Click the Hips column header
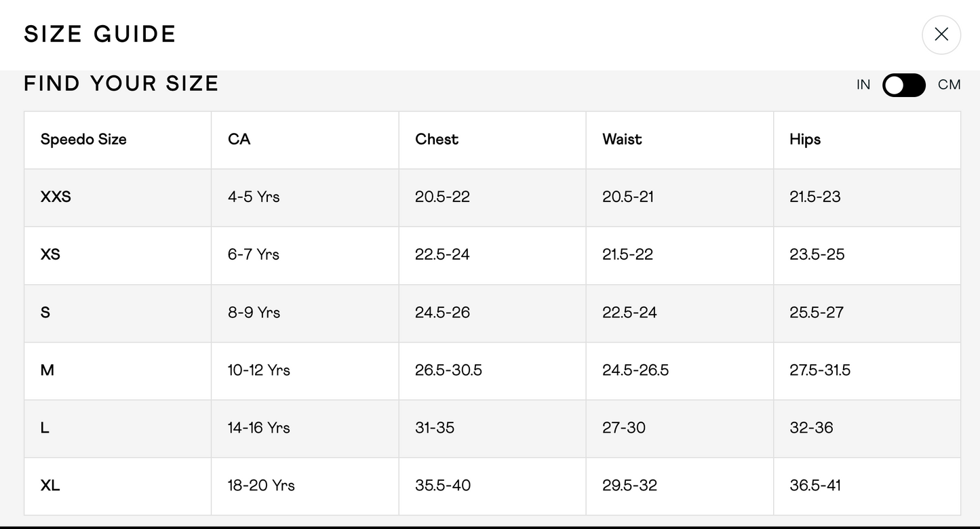The image size is (980, 529). [805, 139]
